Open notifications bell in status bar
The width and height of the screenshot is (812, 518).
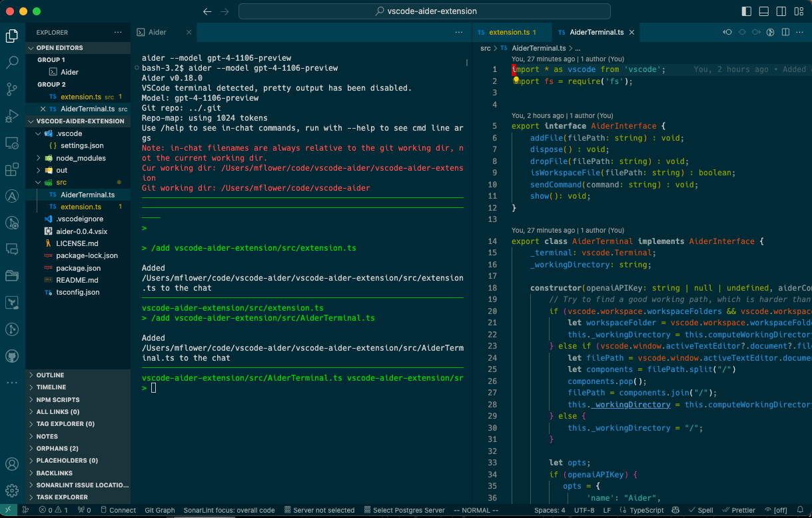click(801, 511)
